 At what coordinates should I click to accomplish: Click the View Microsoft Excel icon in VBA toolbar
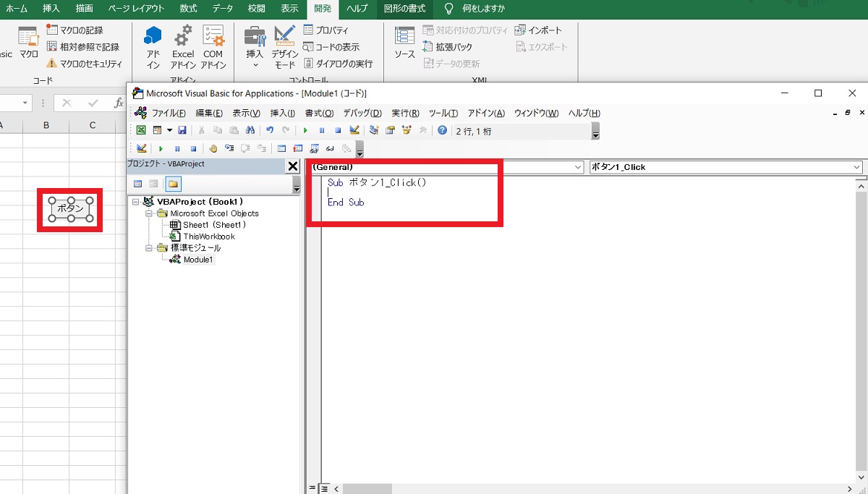(141, 130)
